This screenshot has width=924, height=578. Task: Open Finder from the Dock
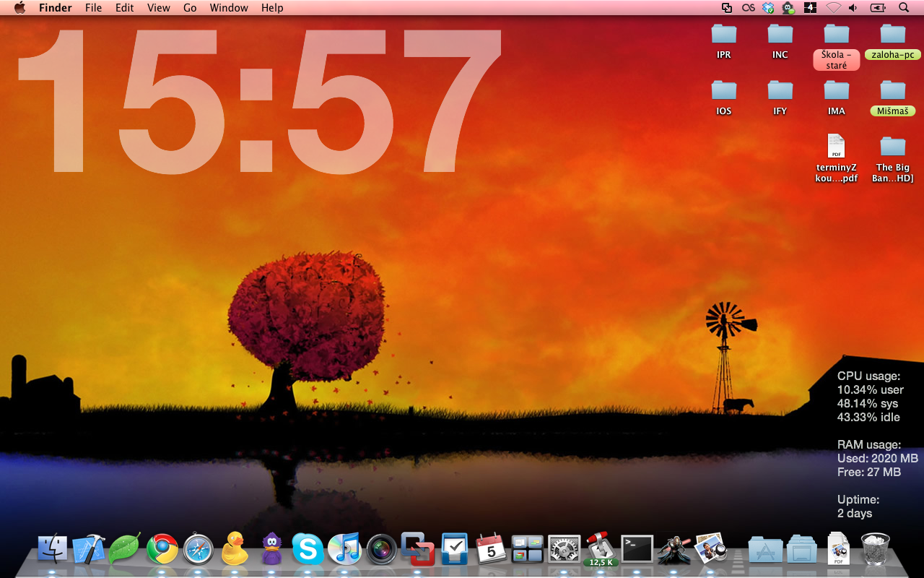tap(53, 549)
